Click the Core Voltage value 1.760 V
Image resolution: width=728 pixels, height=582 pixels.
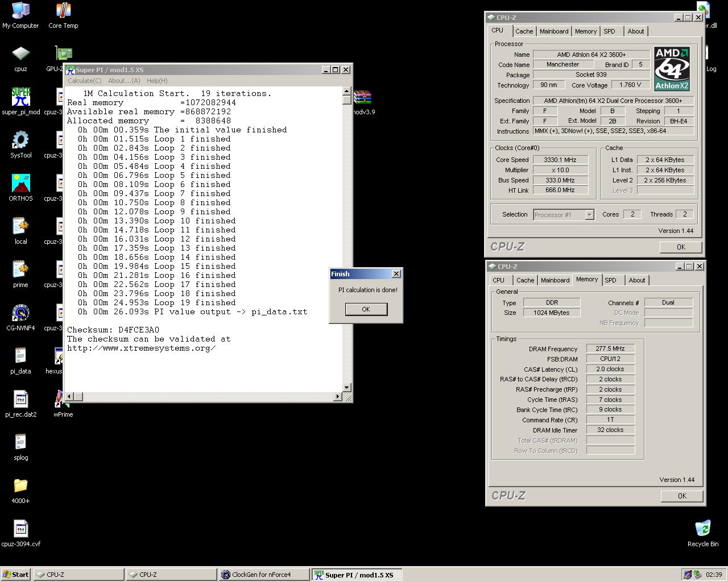(x=630, y=85)
